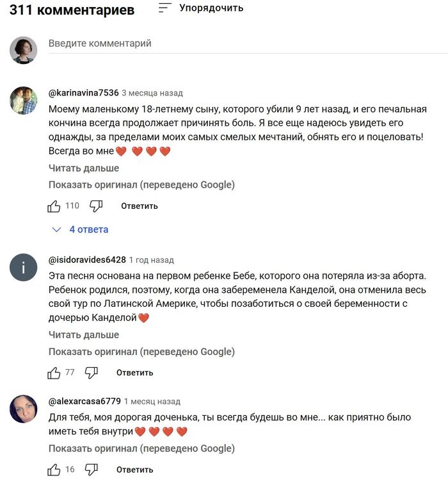The height and width of the screenshot is (485, 448).
Task: Expand Читать дальше on @karinavina7536's comment
Action: coord(84,168)
